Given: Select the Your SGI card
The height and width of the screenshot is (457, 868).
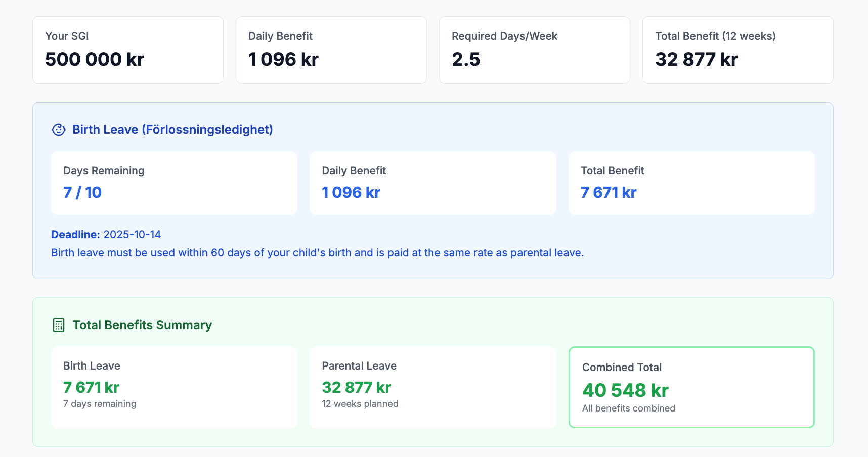Looking at the screenshot, I should [x=128, y=50].
